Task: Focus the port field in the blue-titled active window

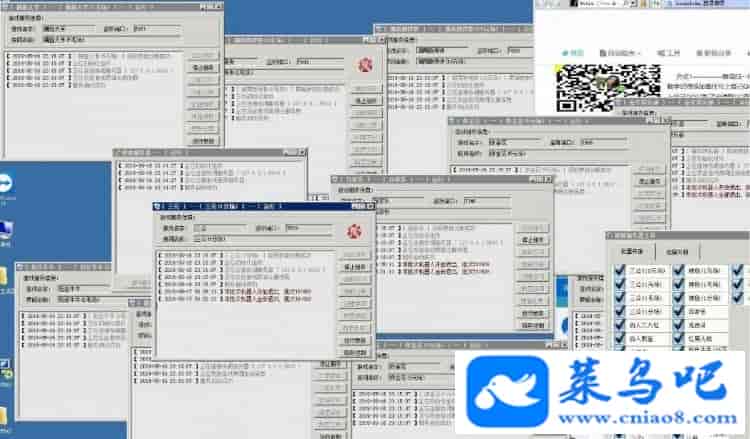Action: point(308,228)
